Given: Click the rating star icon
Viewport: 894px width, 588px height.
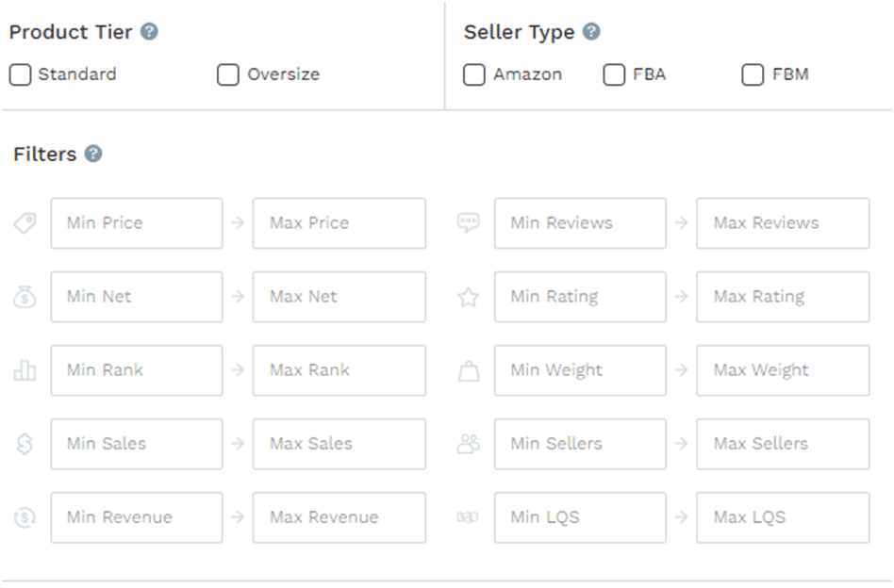Looking at the screenshot, I should (x=468, y=297).
